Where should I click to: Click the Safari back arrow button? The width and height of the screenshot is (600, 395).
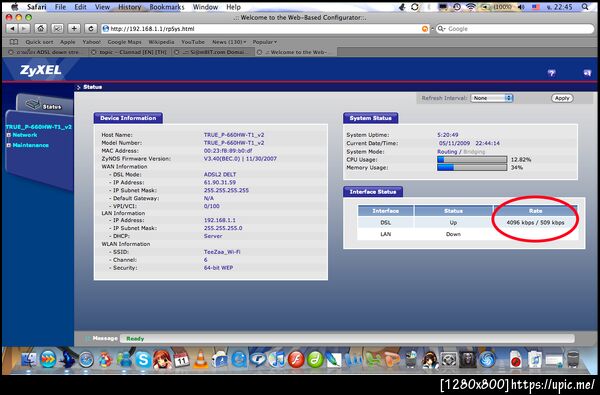12,29
